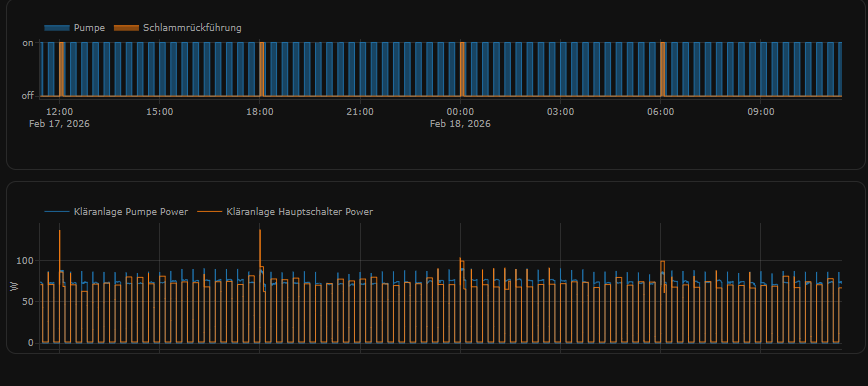Hide the Kläranlage Hauptschalter Power series
868x386 pixels.
pyautogui.click(x=285, y=212)
